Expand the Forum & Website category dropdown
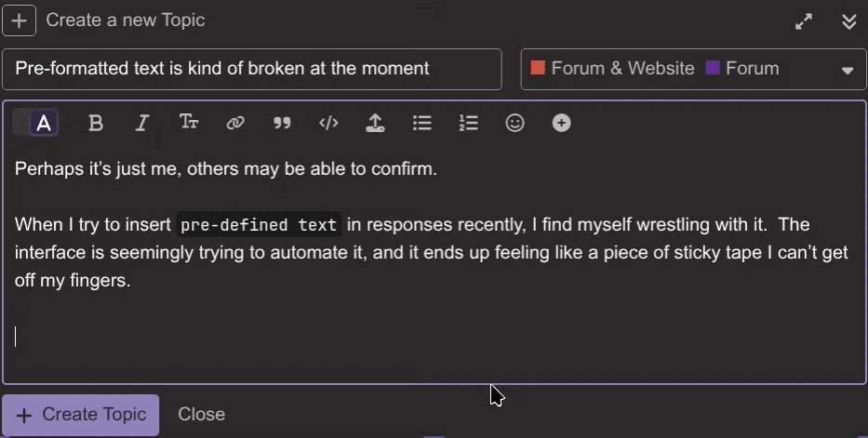This screenshot has width=868, height=438. point(693,69)
